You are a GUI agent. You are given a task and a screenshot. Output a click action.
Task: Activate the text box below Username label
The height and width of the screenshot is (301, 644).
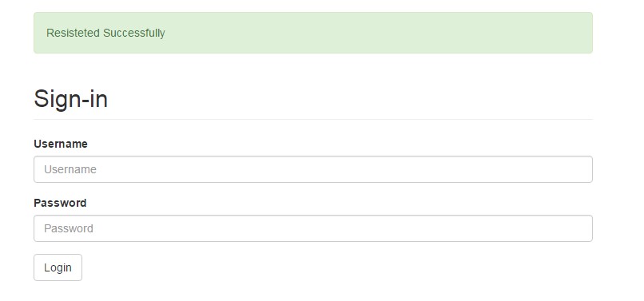coord(313,169)
